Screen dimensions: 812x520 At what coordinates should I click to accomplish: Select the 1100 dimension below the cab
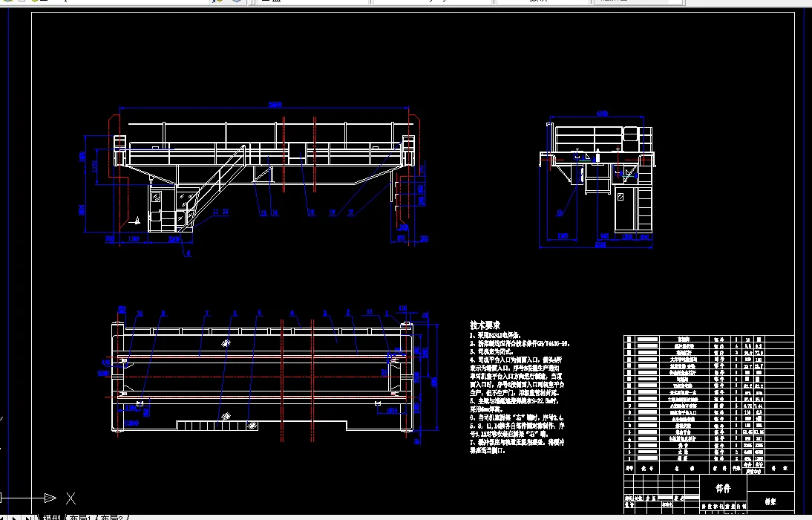point(133,239)
